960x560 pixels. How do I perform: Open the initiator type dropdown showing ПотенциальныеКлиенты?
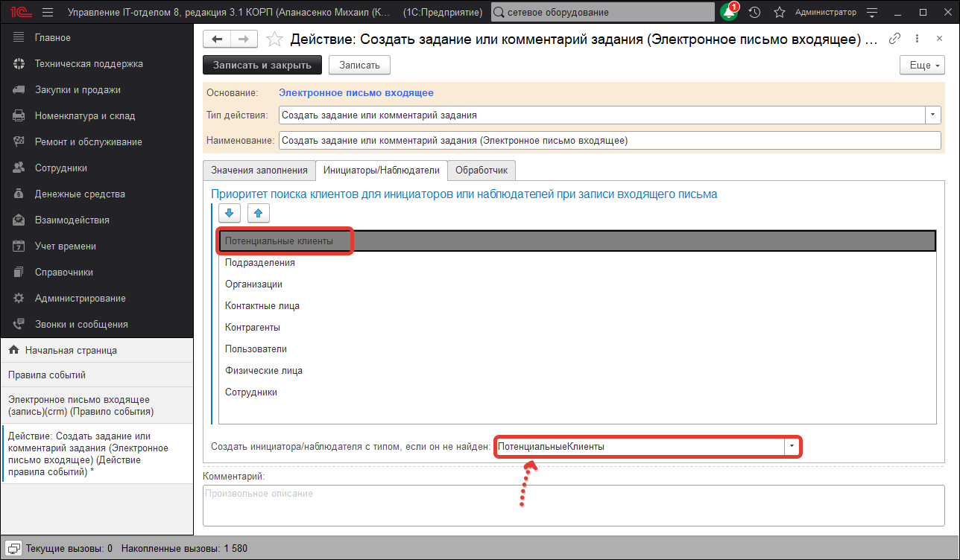(x=792, y=446)
